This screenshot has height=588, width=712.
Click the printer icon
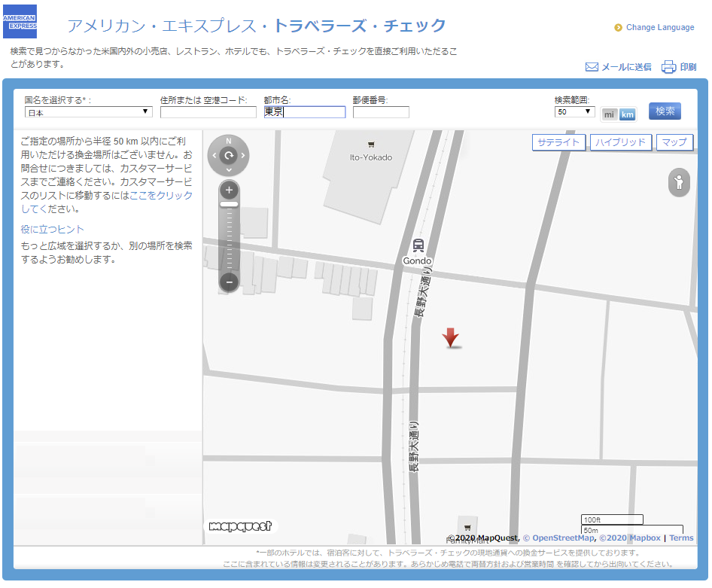point(668,67)
